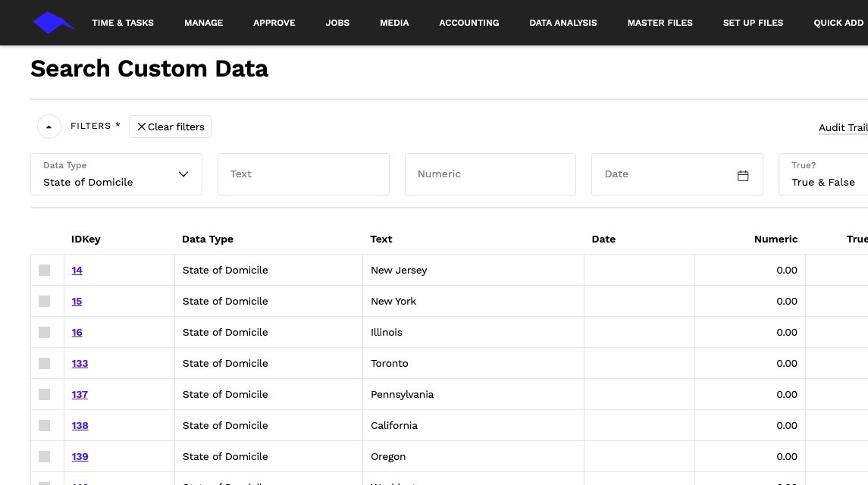Click the Date column header
This screenshot has width=868, height=485.
pyautogui.click(x=603, y=239)
